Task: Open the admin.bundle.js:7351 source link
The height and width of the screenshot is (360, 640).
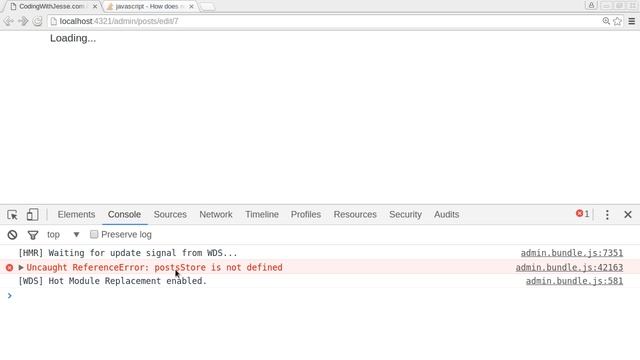Action: tap(572, 253)
